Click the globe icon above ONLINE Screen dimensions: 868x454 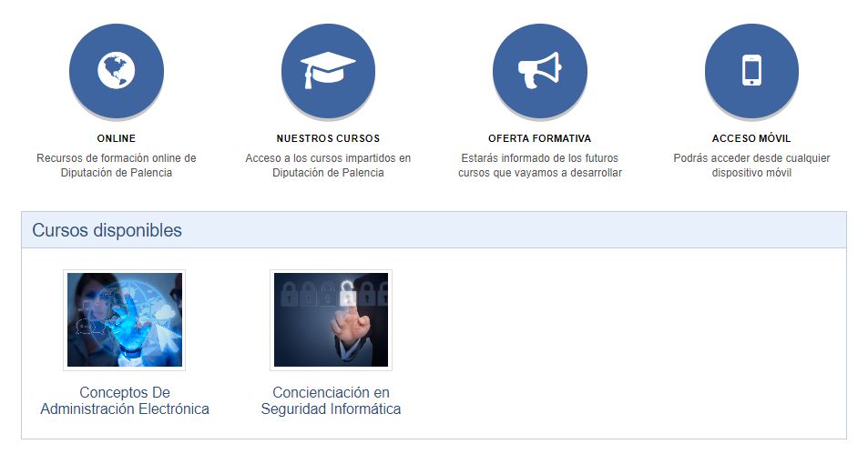click(117, 71)
